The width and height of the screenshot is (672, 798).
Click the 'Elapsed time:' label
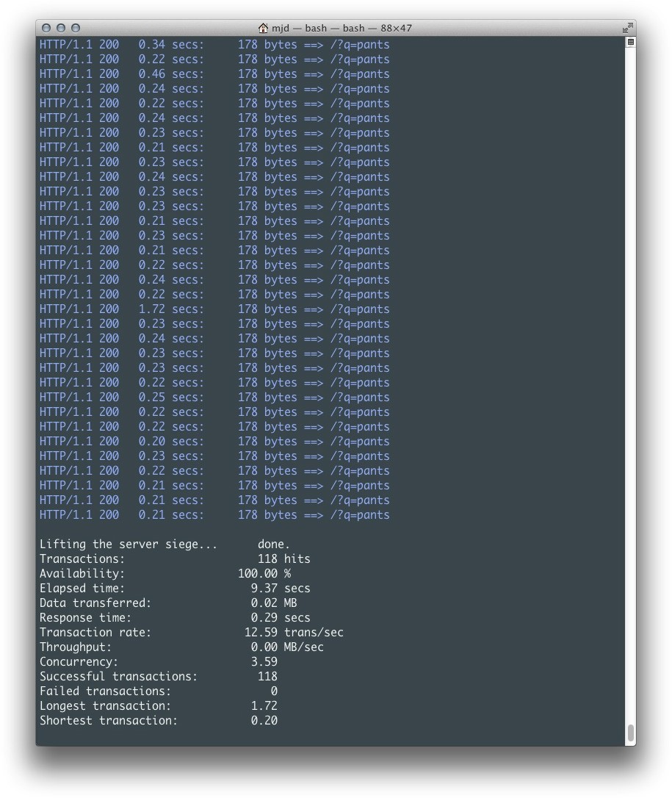(x=82, y=589)
